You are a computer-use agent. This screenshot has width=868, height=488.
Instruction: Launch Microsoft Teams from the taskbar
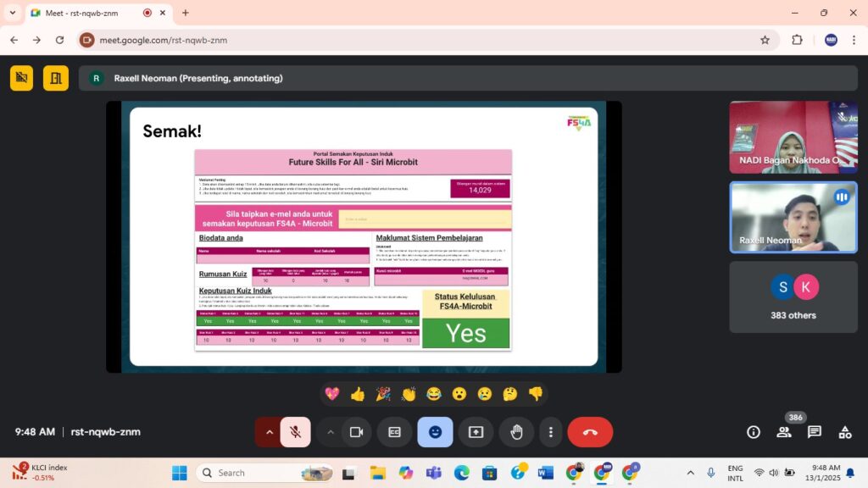coord(434,473)
